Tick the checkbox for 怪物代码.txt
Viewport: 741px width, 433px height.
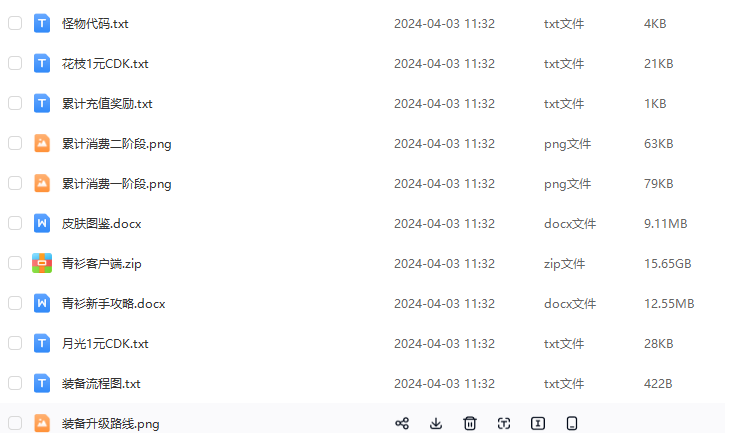click(15, 23)
